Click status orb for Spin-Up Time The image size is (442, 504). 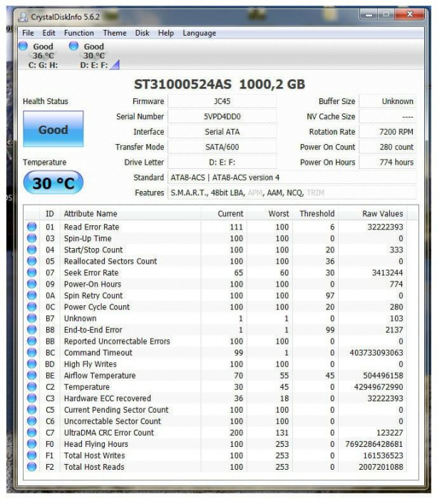(x=32, y=238)
